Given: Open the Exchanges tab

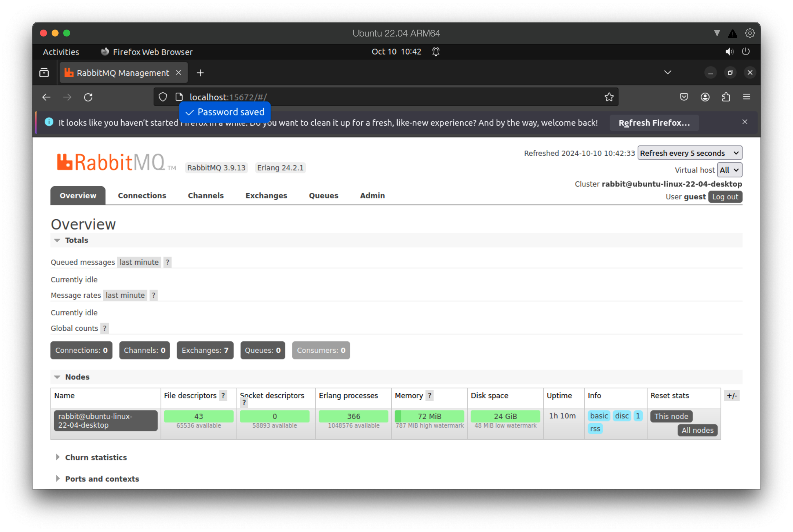Looking at the screenshot, I should click(266, 196).
